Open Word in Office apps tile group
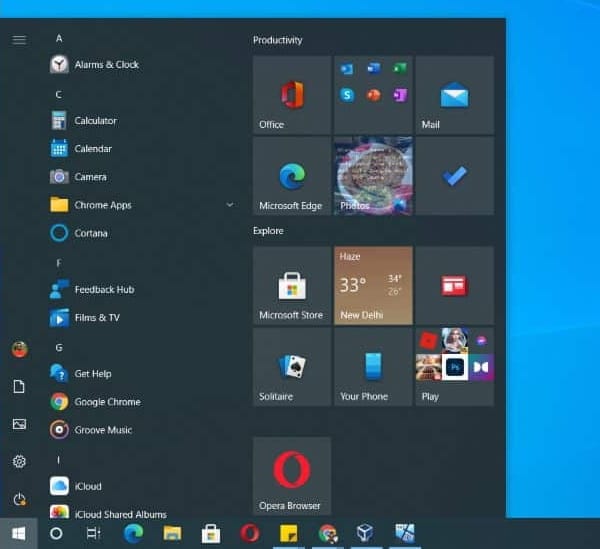This screenshot has width=600, height=549. (373, 69)
